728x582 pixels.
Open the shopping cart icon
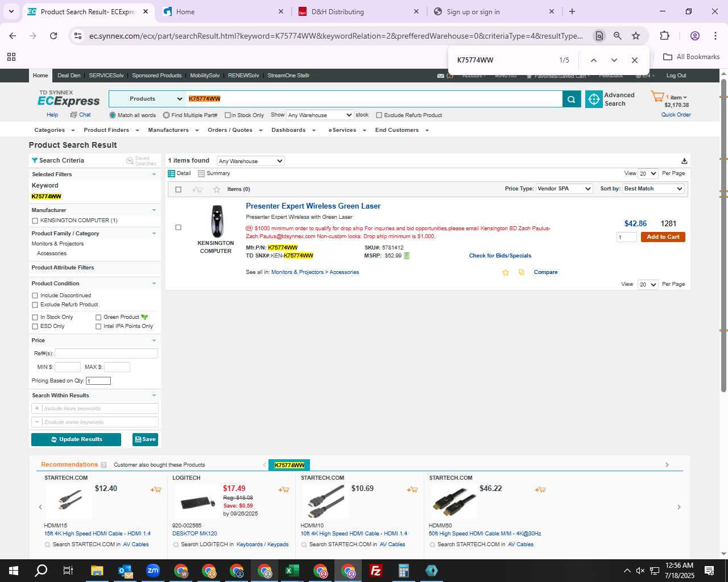click(x=657, y=97)
